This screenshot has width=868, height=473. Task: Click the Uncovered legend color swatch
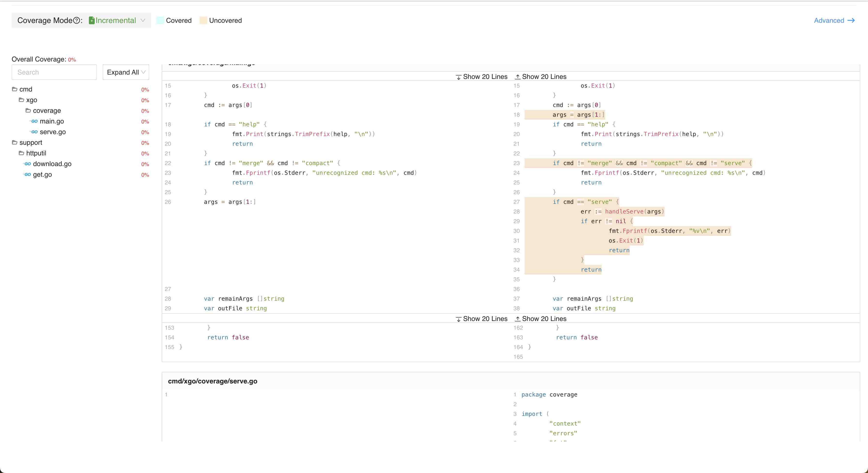pyautogui.click(x=203, y=21)
